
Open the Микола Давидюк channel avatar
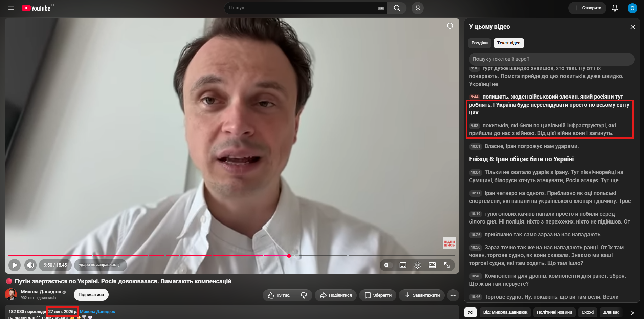point(11,295)
